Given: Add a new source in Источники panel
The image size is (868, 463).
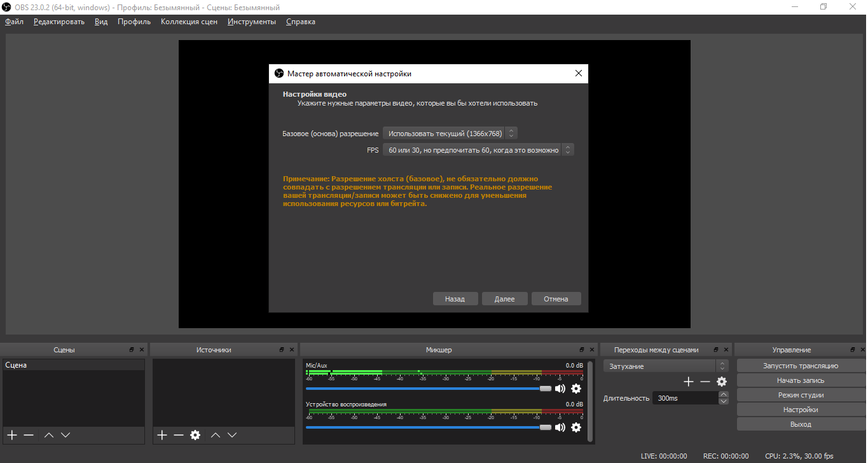Looking at the screenshot, I should pyautogui.click(x=162, y=435).
